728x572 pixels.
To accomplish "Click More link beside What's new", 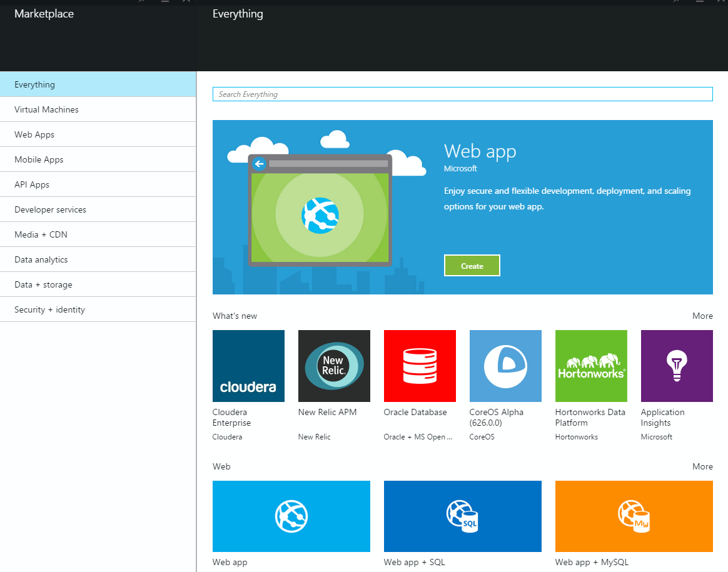I will [702, 316].
